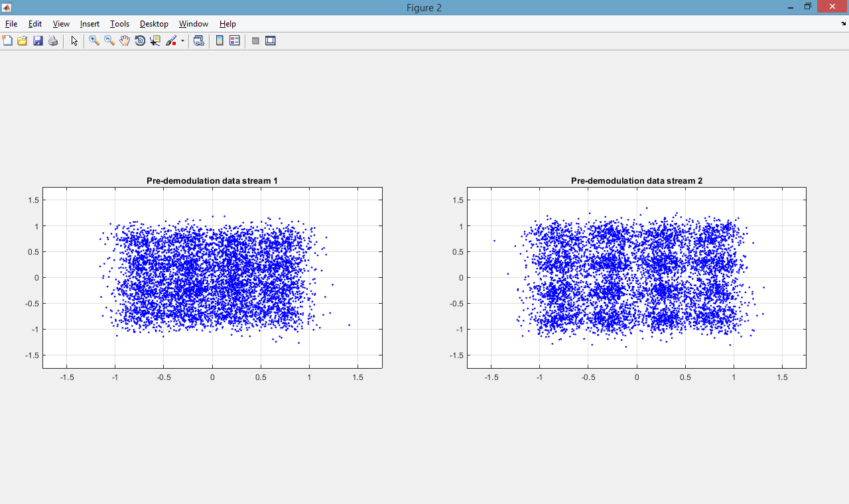Select the Edit Plot arrow tool

point(74,40)
